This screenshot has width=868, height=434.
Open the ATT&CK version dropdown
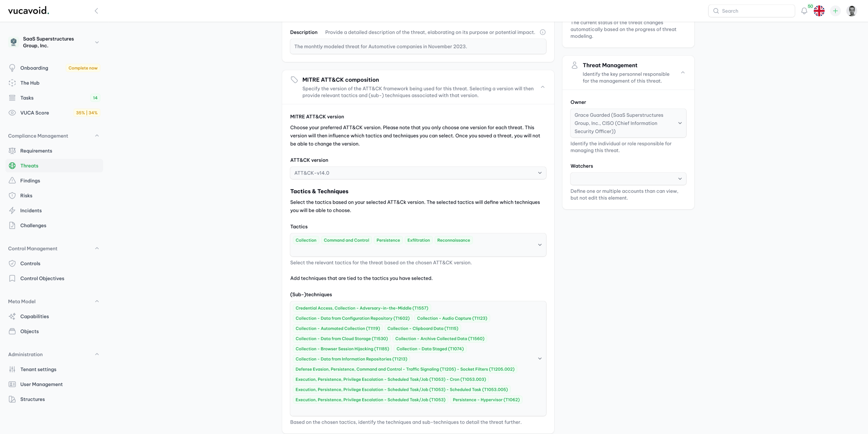[418, 173]
